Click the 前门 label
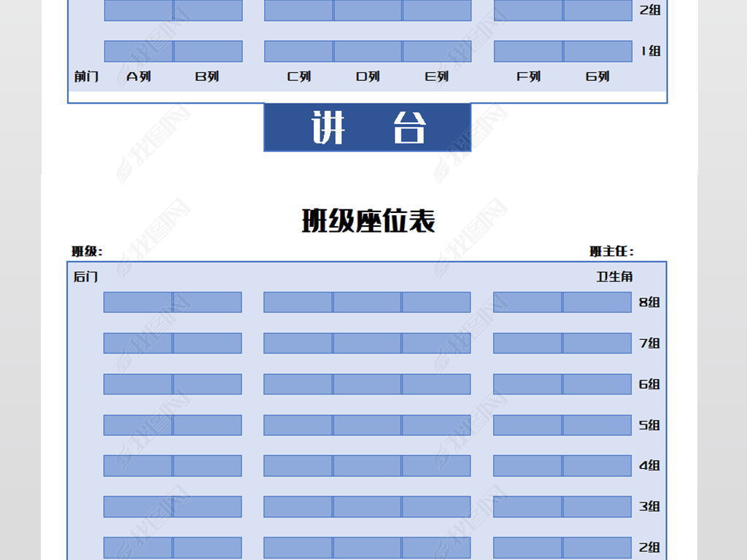747x560 pixels. point(86,77)
